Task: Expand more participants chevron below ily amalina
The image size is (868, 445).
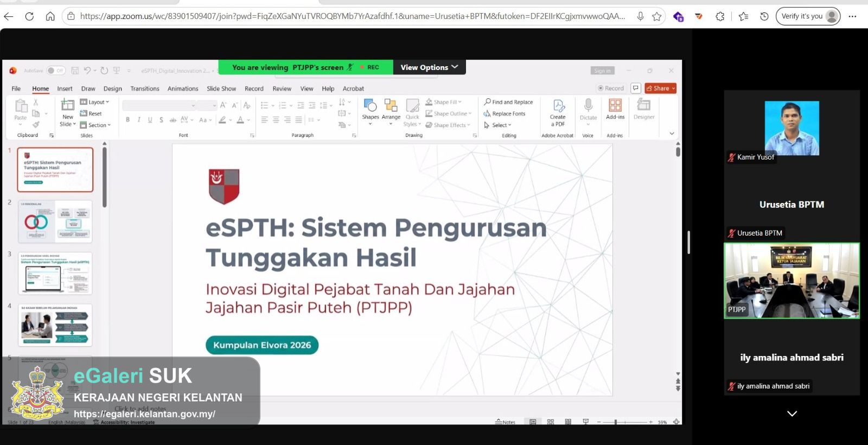Action: click(x=792, y=414)
